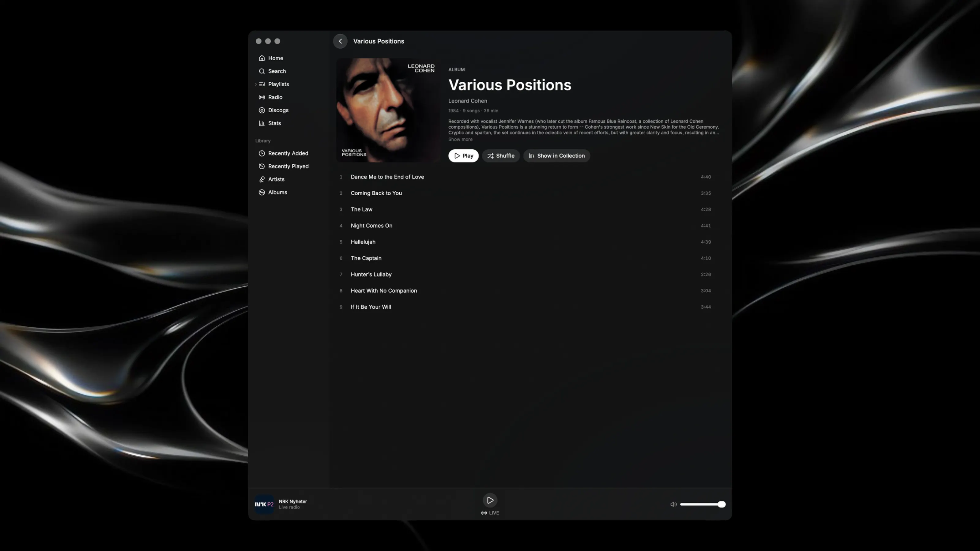
Task: Open the Home page label
Action: click(x=275, y=58)
